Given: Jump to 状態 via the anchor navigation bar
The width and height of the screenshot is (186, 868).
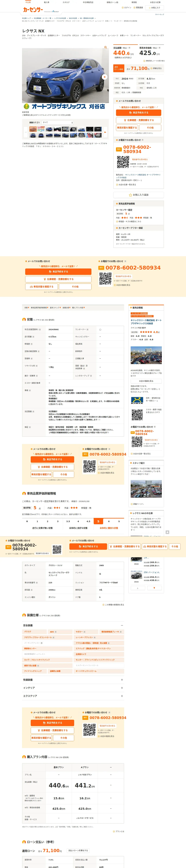Looking at the screenshot, I should [x=27, y=308].
